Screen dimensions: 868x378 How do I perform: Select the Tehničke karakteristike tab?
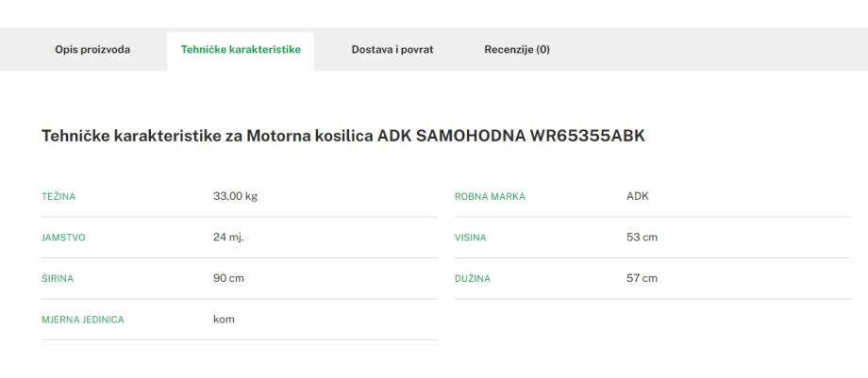pyautogui.click(x=241, y=50)
